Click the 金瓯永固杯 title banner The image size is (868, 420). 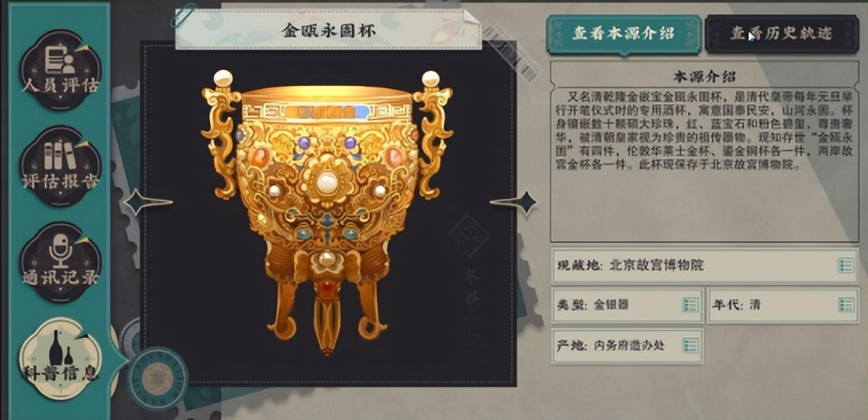328,30
